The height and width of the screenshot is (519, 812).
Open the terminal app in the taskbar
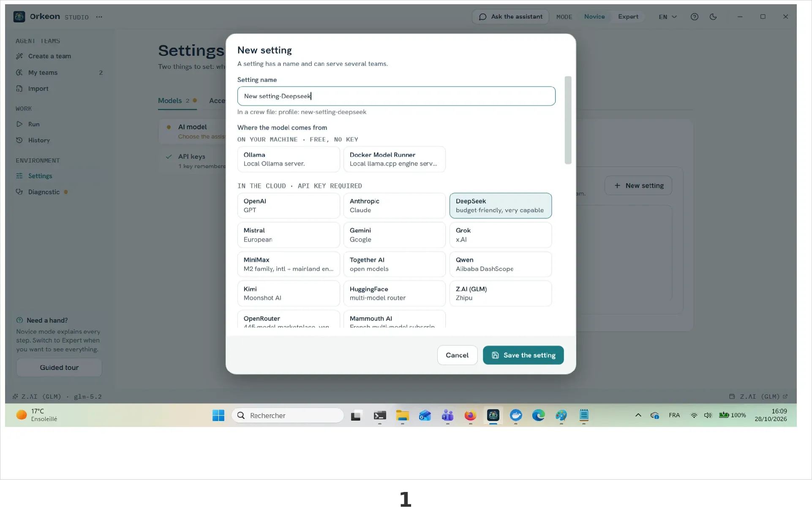380,416
